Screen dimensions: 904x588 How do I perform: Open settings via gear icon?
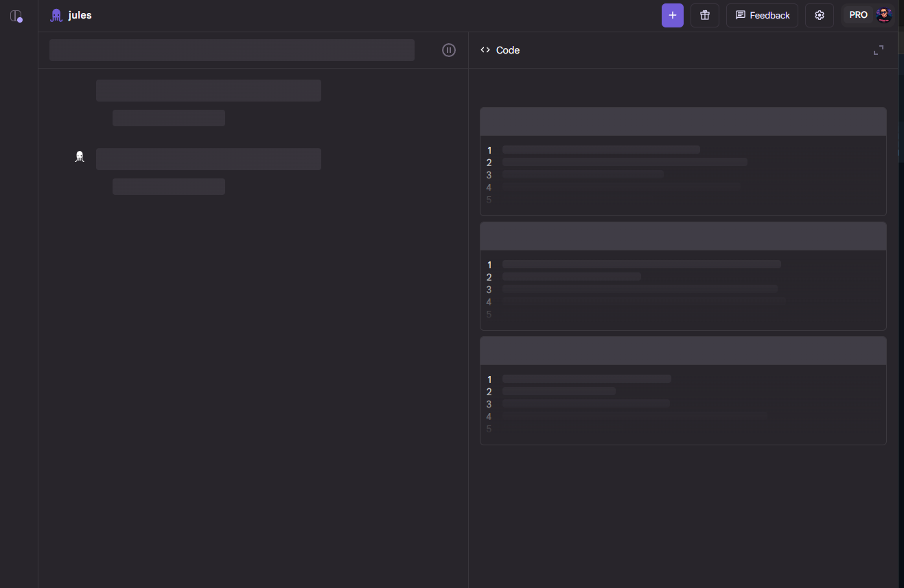coord(819,15)
